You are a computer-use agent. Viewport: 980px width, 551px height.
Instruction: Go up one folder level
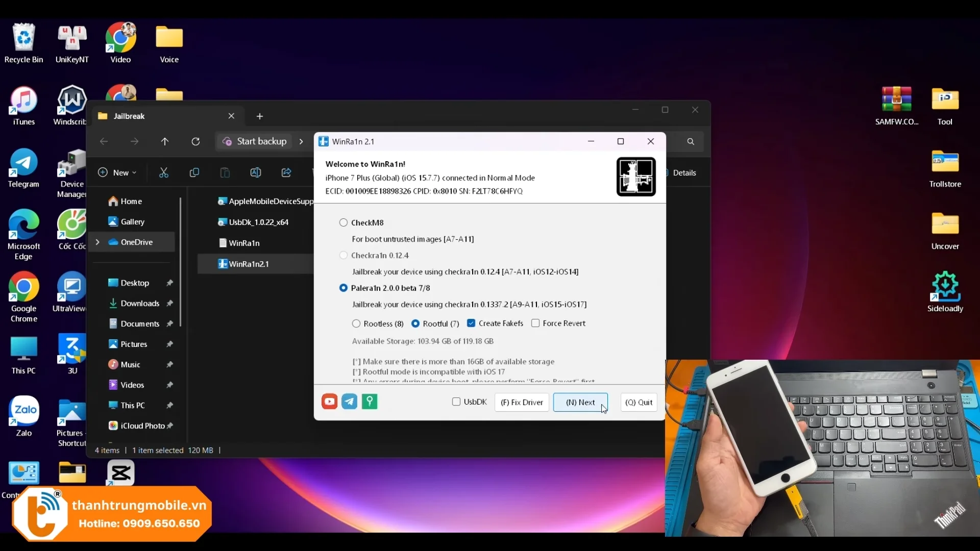coord(165,141)
